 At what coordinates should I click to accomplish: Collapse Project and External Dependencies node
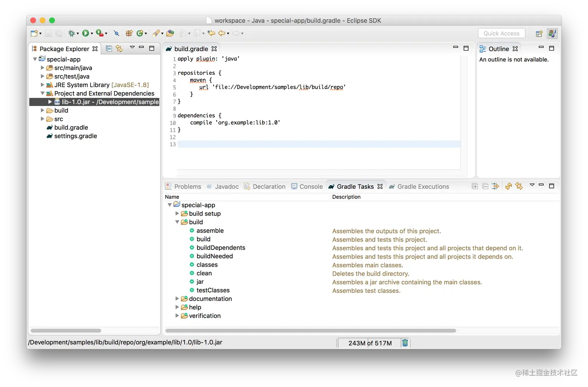point(42,93)
